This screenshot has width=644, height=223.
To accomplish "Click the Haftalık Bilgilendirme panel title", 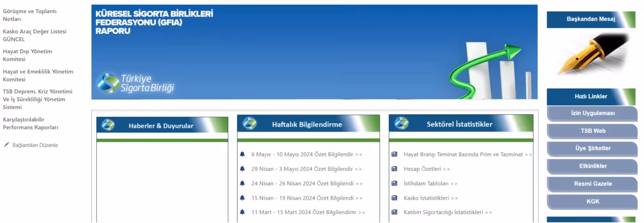I will [307, 125].
